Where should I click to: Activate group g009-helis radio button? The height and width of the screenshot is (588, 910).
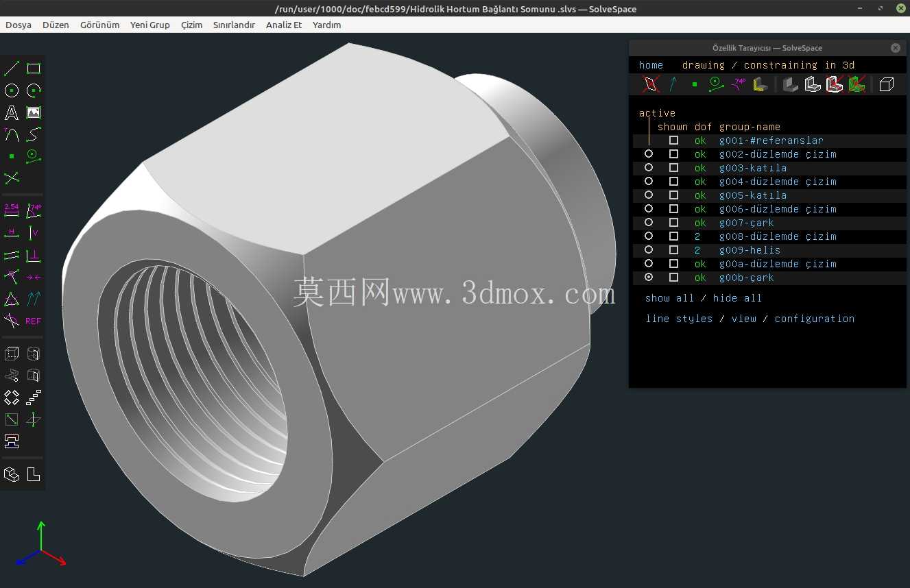tap(649, 250)
